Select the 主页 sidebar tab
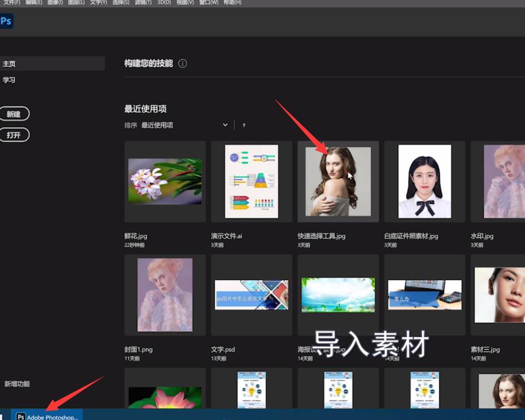525x420 pixels. tap(52, 63)
